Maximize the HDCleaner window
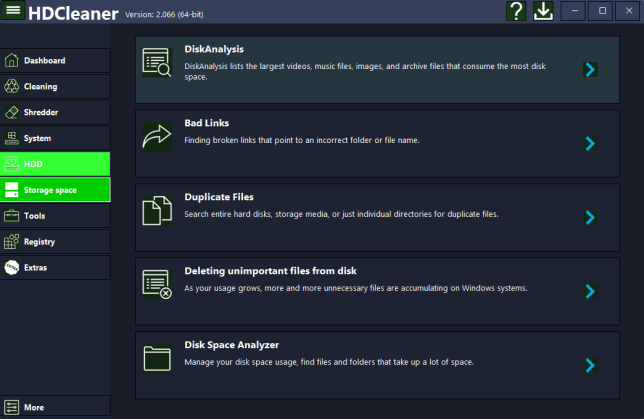This screenshot has width=644, height=419. pyautogui.click(x=602, y=11)
